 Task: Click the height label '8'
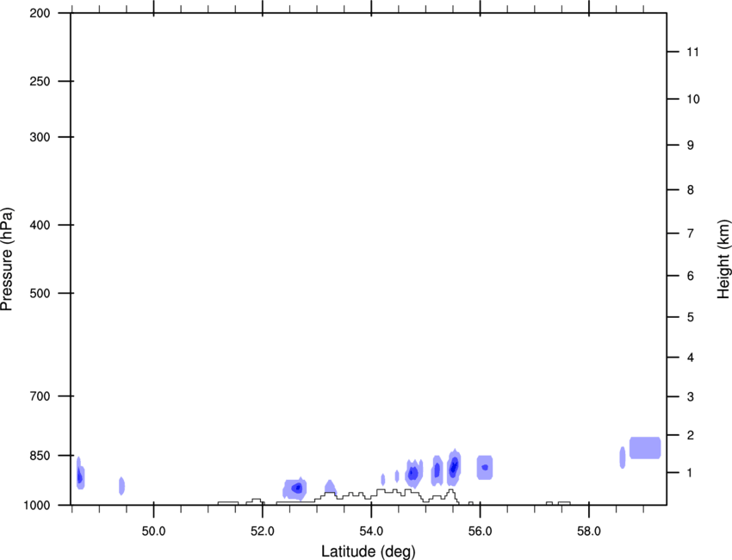tap(691, 190)
